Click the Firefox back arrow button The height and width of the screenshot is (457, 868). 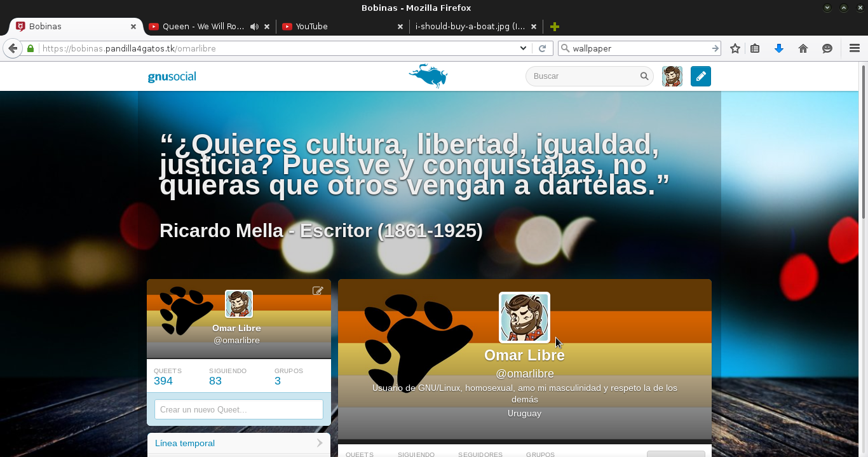[13, 48]
